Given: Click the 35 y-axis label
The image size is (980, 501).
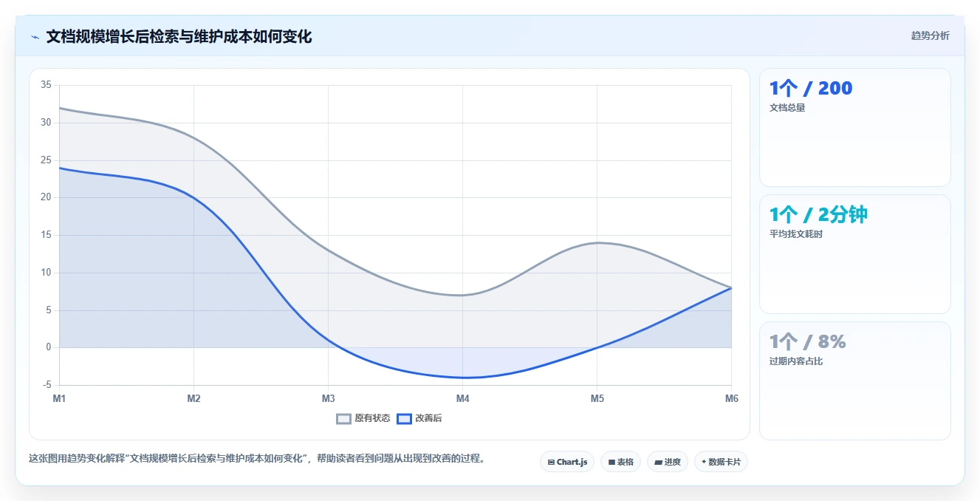Looking at the screenshot, I should click(x=46, y=85).
